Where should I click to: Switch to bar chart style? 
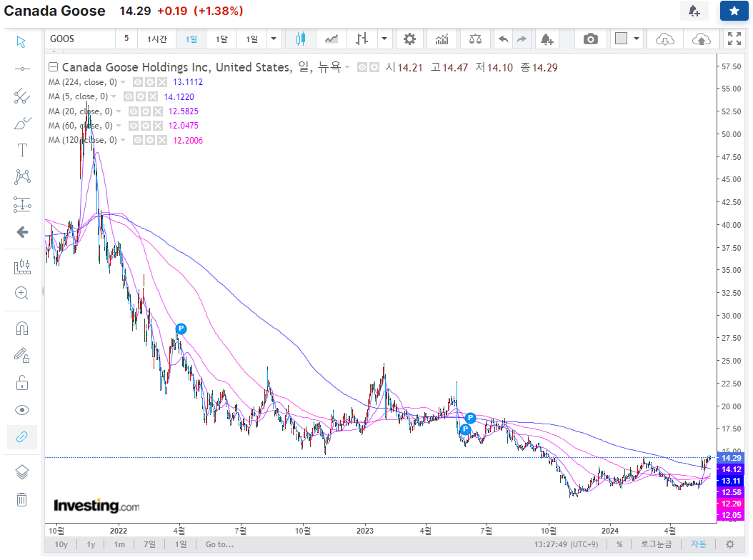tap(361, 39)
